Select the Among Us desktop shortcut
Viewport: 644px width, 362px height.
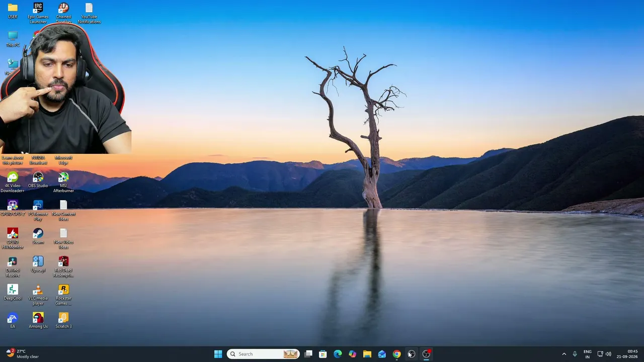coord(38,321)
